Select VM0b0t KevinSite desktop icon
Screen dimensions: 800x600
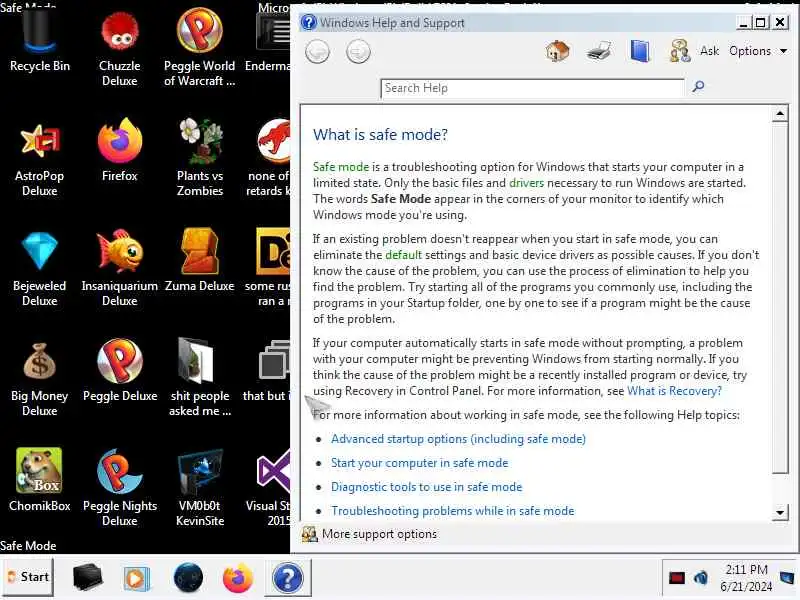pos(199,489)
